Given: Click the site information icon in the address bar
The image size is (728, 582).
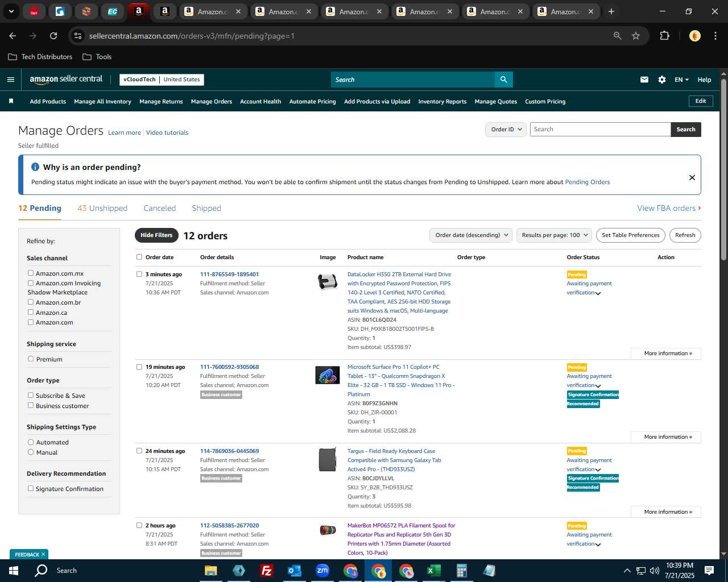Looking at the screenshot, I should pos(78,36).
